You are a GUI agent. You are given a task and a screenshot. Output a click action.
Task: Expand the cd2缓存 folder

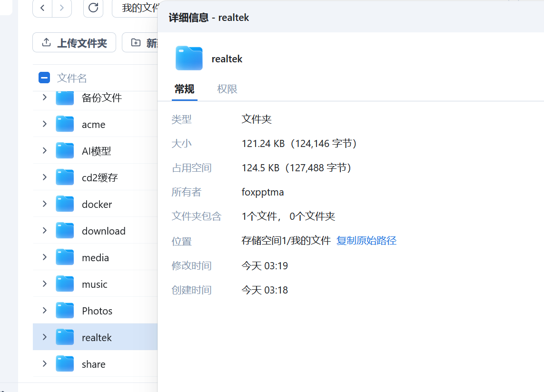[x=44, y=177]
